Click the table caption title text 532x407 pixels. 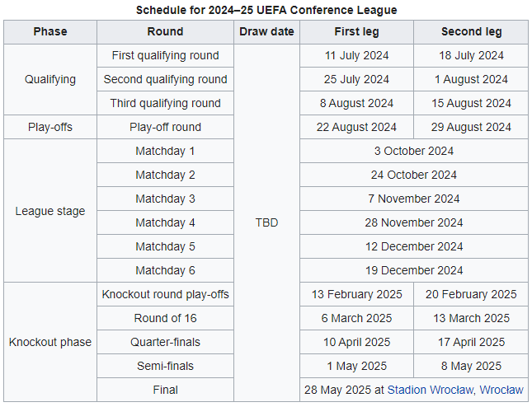[x=266, y=10]
